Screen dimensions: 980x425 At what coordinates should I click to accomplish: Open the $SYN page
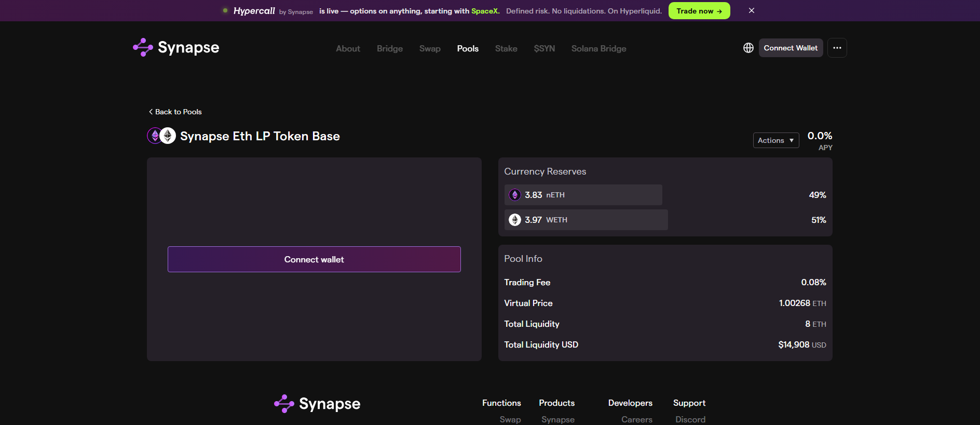coord(545,48)
